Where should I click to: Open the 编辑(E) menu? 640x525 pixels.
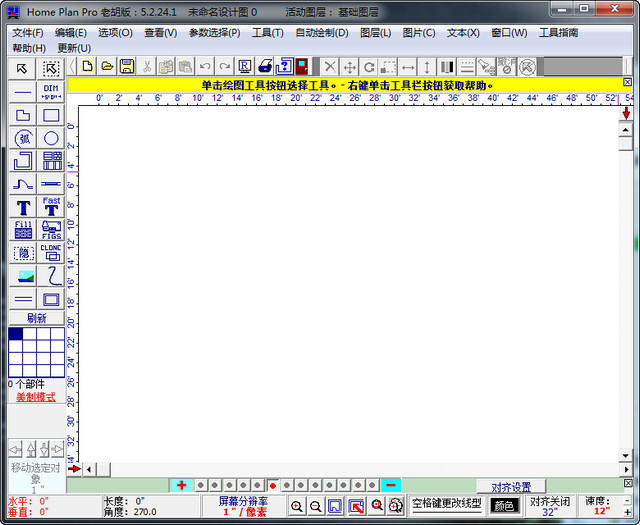coord(71,33)
